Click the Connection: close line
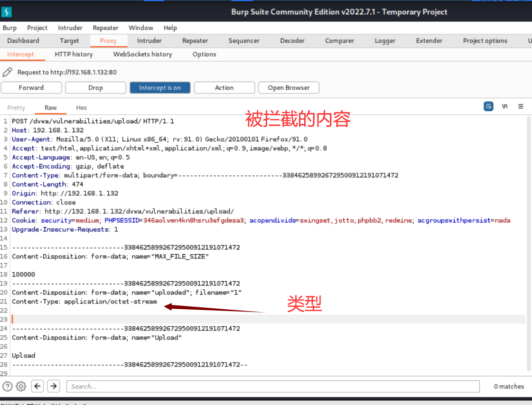Viewport: 532px width, 405px height. pyautogui.click(x=44, y=202)
